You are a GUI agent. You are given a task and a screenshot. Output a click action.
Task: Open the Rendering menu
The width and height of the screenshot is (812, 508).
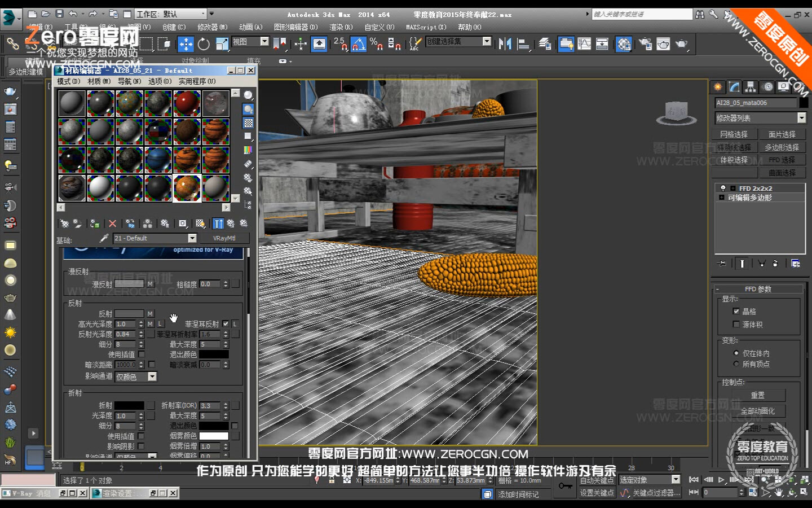(x=341, y=27)
